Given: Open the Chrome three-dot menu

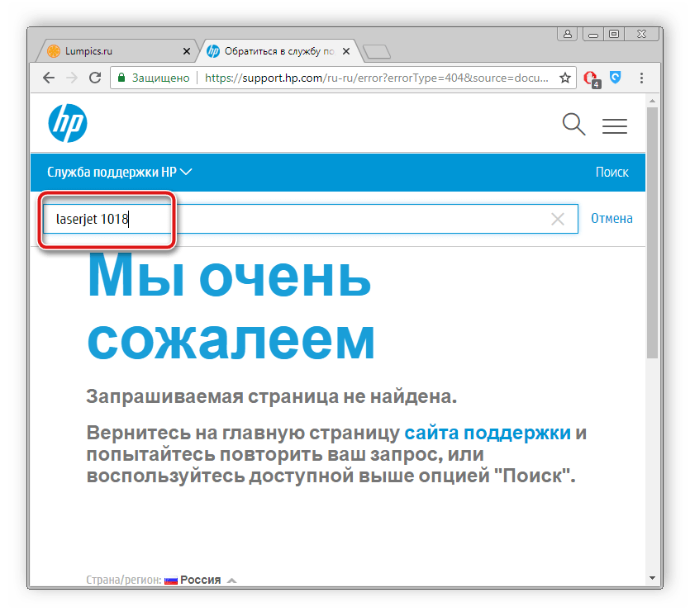Looking at the screenshot, I should click(641, 78).
